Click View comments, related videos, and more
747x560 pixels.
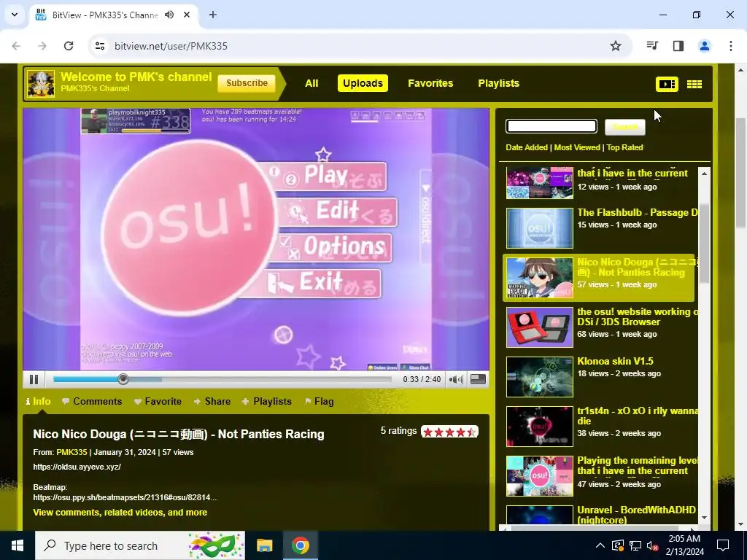click(120, 513)
